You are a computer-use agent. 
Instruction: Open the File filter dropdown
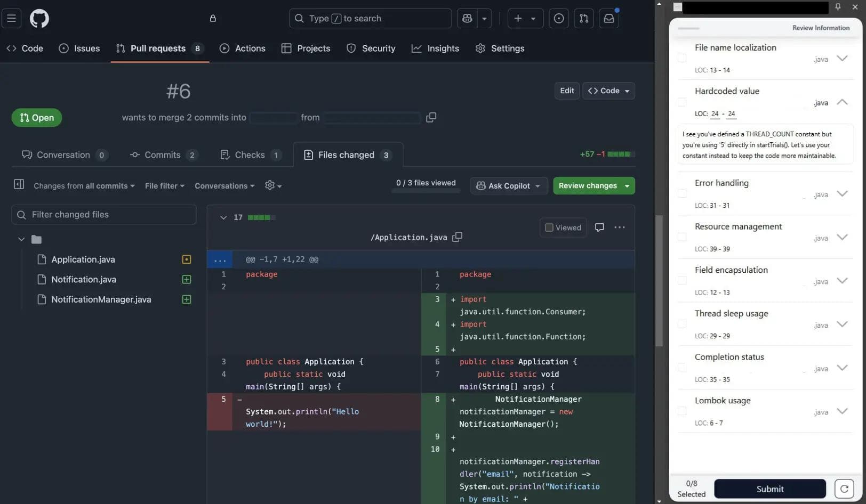point(164,185)
